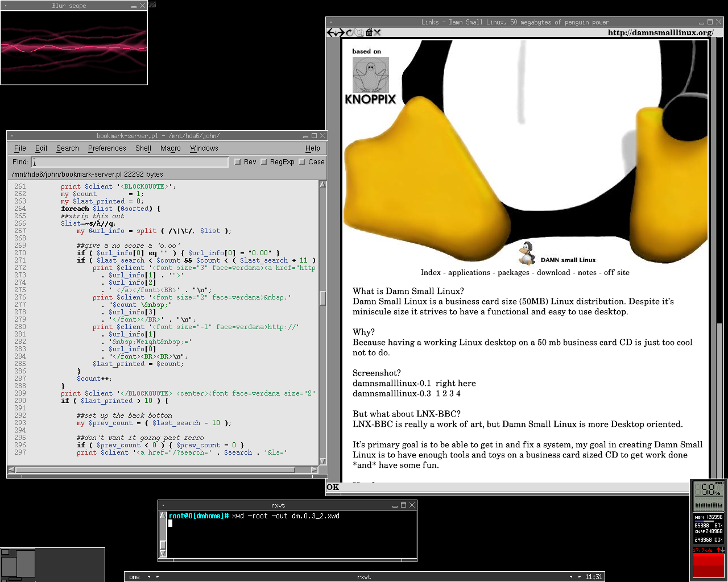Toggle the Rev checkbox in NEdit find bar

coord(238,162)
